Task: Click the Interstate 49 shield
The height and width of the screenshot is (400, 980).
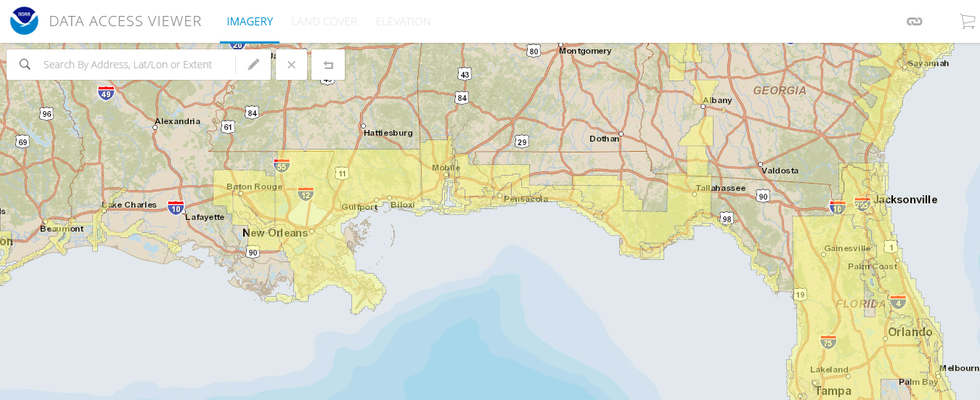Action: pyautogui.click(x=106, y=93)
